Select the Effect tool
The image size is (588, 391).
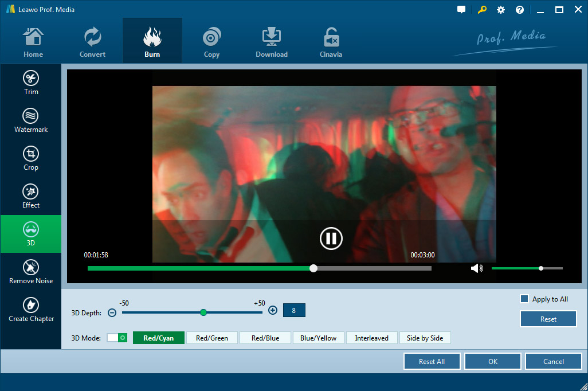(31, 196)
